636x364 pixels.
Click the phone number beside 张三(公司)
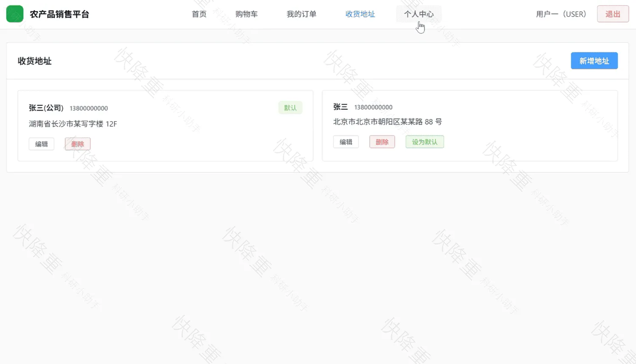[x=89, y=108]
